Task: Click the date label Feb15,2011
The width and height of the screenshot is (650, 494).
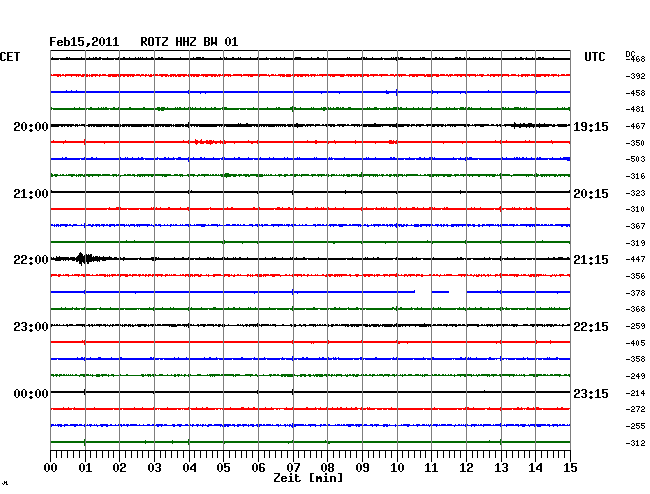Action: click(84, 42)
